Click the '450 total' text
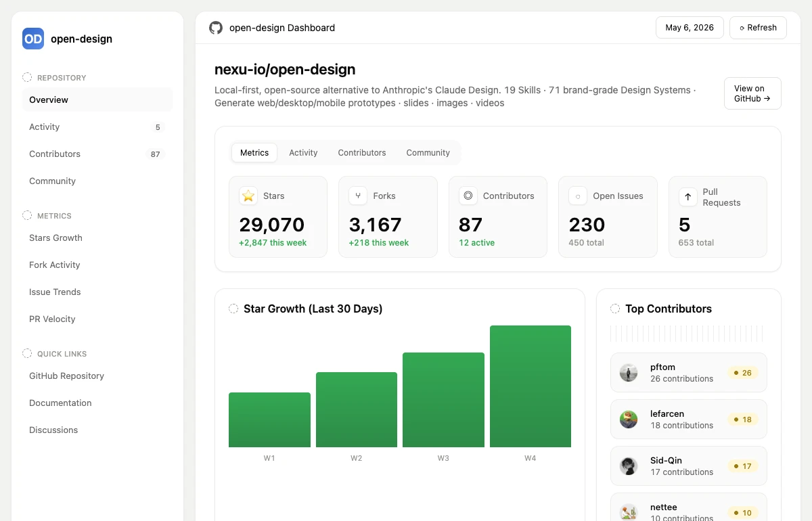Viewport: 812px width, 521px height. click(x=587, y=243)
